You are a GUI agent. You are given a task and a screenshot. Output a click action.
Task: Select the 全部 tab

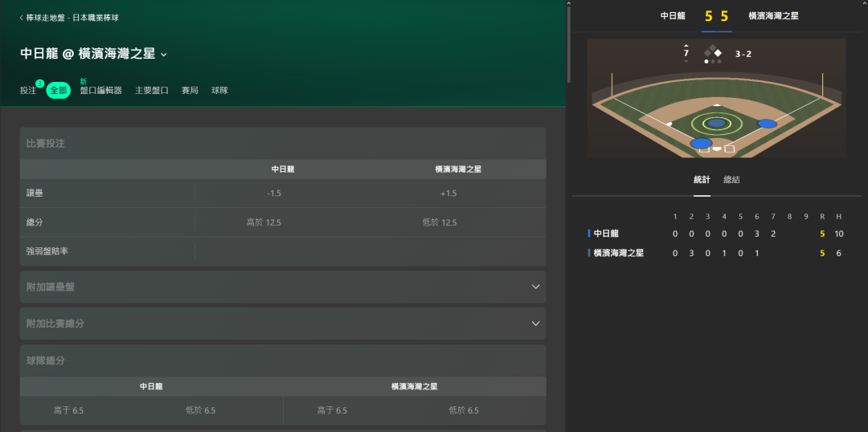(58, 90)
